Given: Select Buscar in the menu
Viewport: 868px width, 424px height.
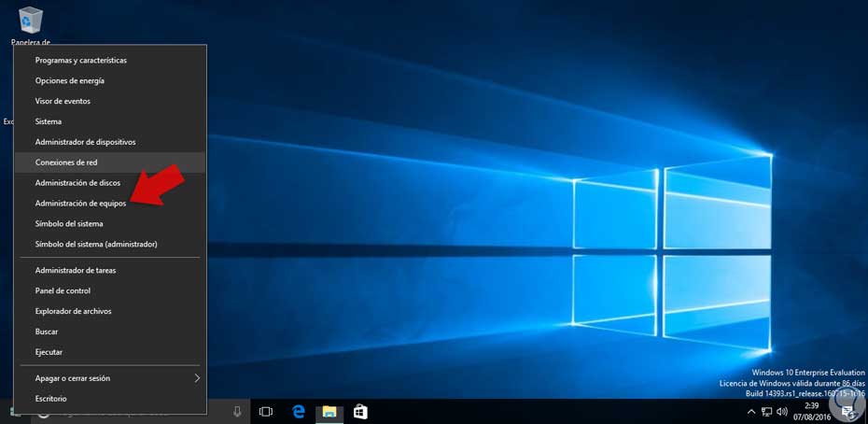Looking at the screenshot, I should (109, 332).
